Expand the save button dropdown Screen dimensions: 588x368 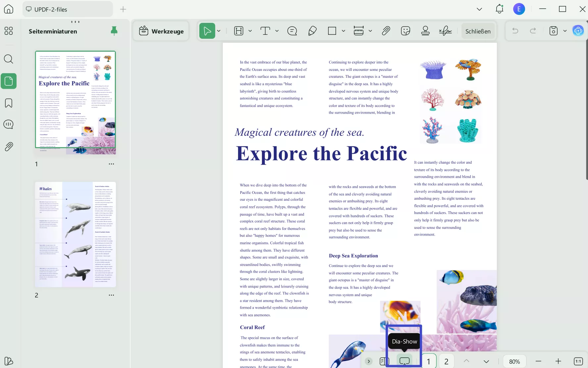pos(565,31)
